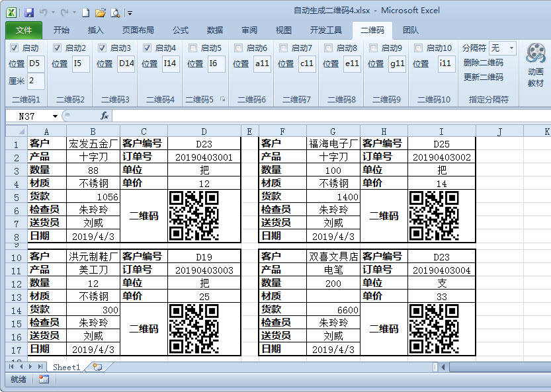551x392 pixels.
Task: Click the 厘米 size field containing 2
Action: 36,81
